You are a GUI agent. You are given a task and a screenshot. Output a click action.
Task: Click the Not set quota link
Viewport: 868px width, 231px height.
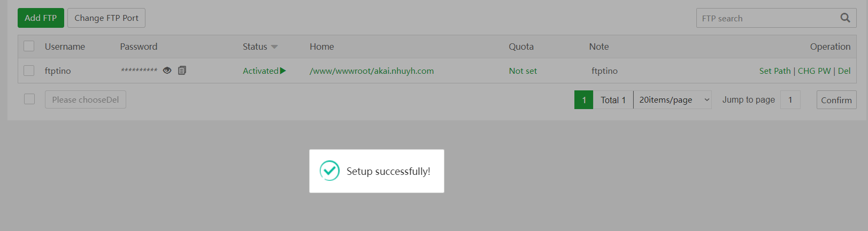point(523,71)
